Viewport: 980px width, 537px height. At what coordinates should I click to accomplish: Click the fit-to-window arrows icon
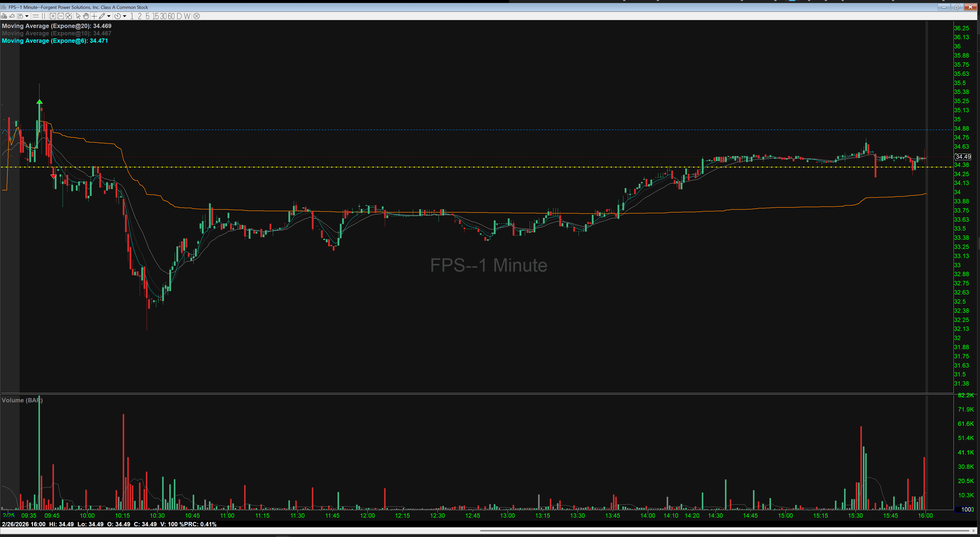pyautogui.click(x=69, y=16)
